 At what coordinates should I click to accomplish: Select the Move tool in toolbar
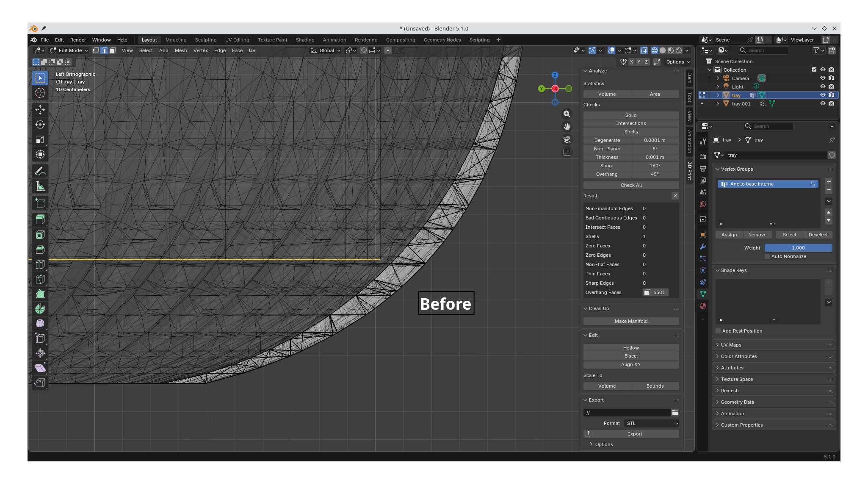tap(40, 110)
